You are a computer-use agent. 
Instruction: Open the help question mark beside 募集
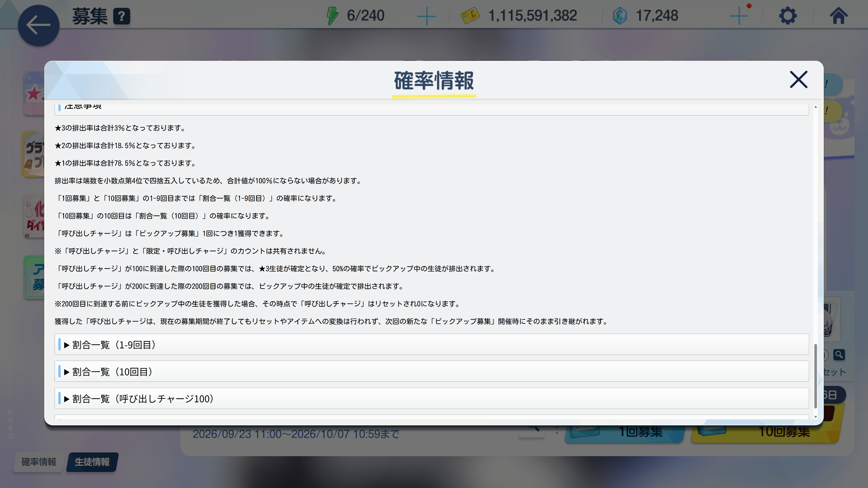pyautogui.click(x=122, y=16)
